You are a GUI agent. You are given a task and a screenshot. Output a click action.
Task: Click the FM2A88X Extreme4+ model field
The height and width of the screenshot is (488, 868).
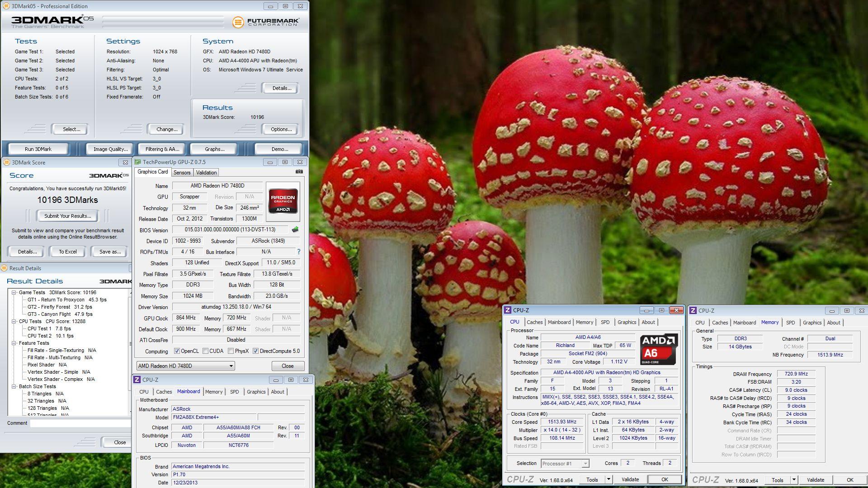[x=214, y=418]
